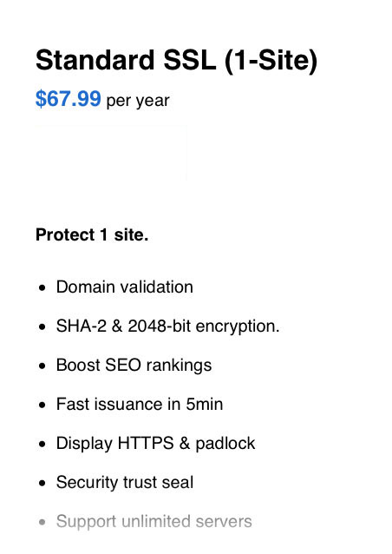Select the "Boost SEO rankings" feature text
Screen dimensions: 392x554
[134, 366]
